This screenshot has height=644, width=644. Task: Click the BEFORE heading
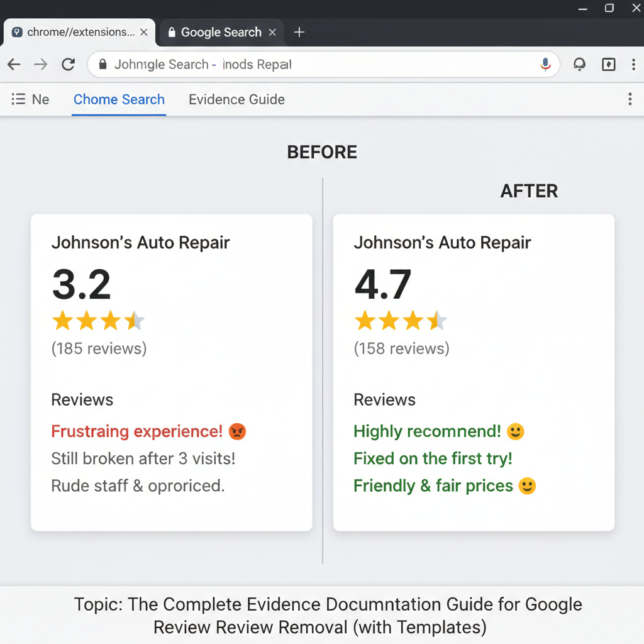click(322, 152)
